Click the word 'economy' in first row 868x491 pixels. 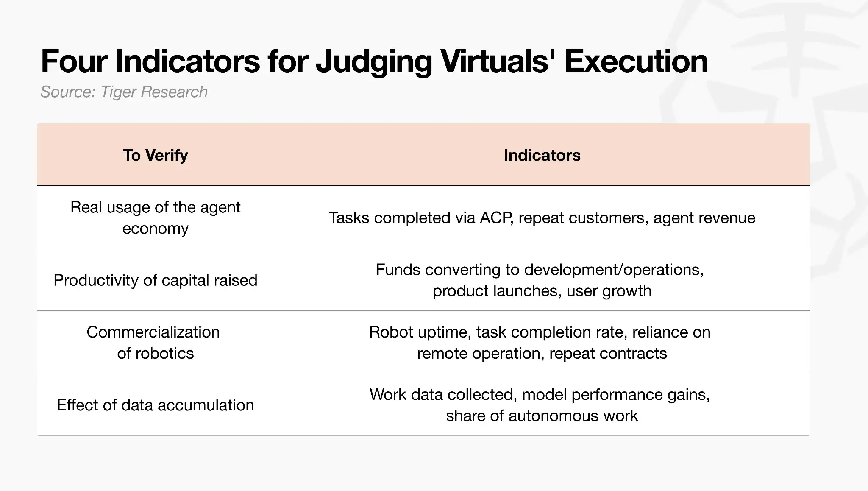156,229
